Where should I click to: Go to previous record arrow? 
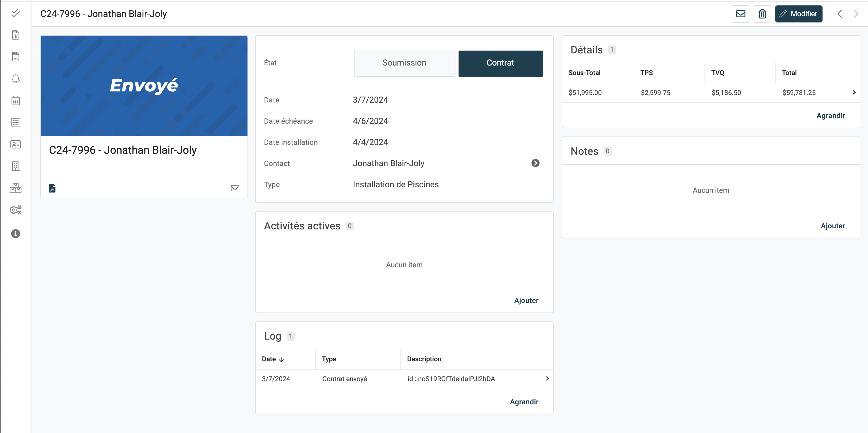coord(840,14)
